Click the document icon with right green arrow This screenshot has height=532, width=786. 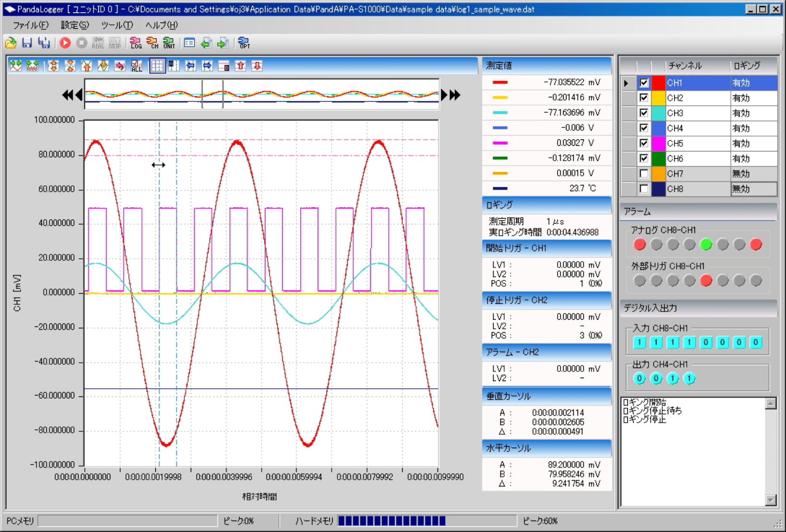coord(223,43)
